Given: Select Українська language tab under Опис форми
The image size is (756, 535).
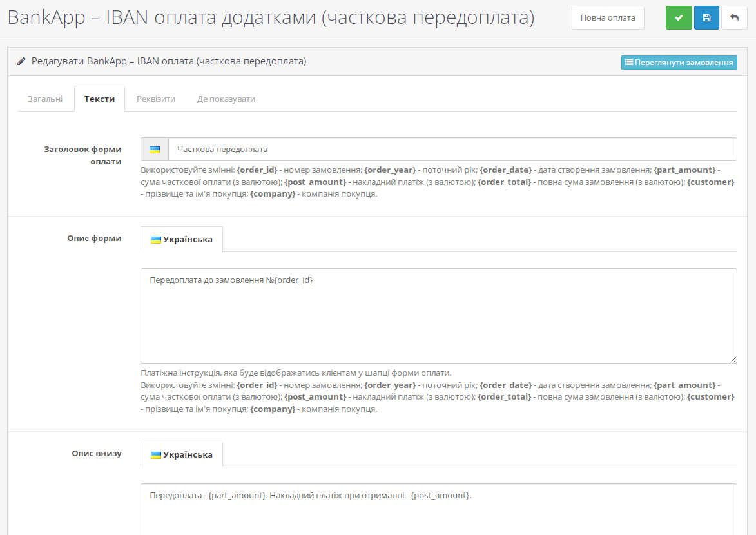Looking at the screenshot, I should [182, 239].
